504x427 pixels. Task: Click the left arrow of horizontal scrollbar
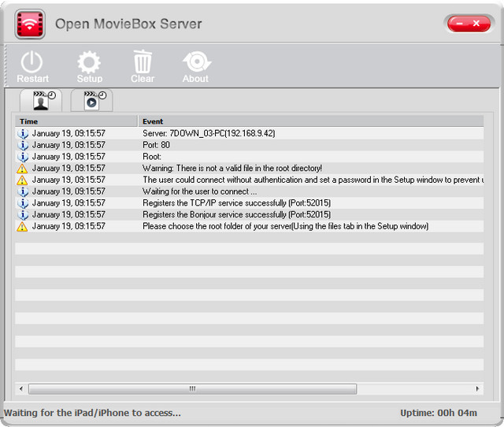coord(21,388)
